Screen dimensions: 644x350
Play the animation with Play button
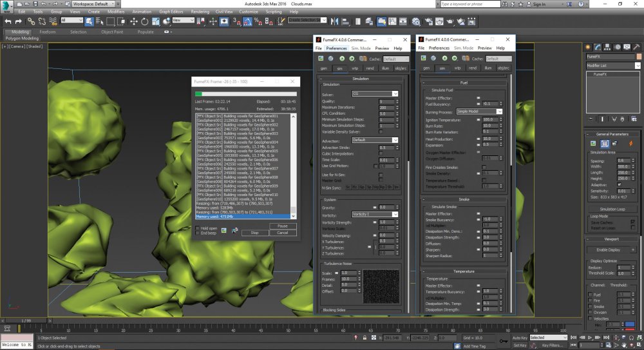590,338
